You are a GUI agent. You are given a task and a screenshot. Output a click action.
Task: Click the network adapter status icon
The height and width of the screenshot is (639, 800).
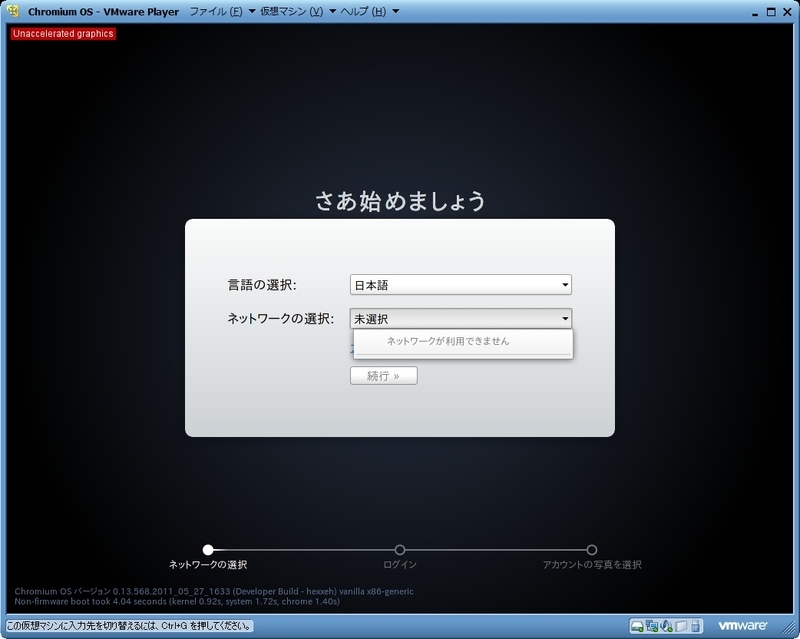pyautogui.click(x=652, y=626)
